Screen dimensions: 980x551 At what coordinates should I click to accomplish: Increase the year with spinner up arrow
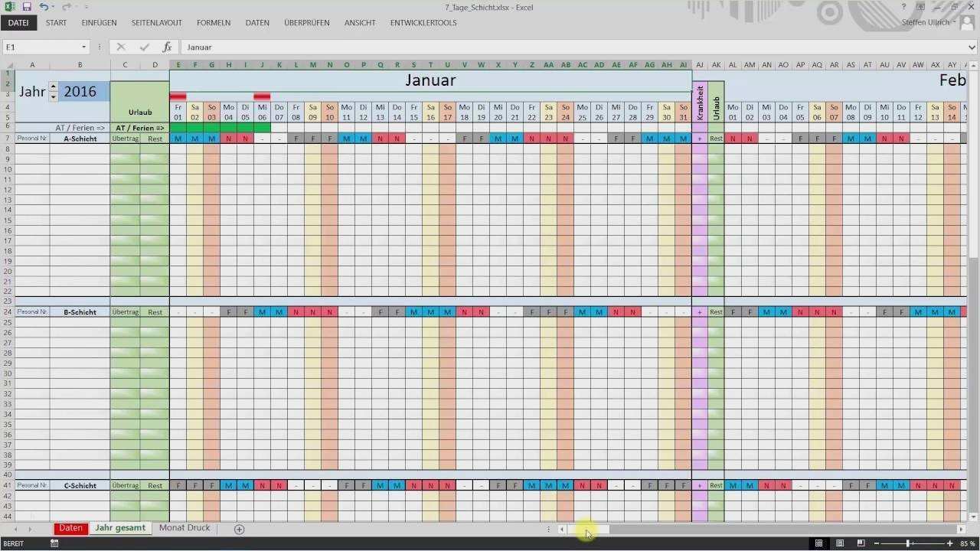pyautogui.click(x=53, y=86)
